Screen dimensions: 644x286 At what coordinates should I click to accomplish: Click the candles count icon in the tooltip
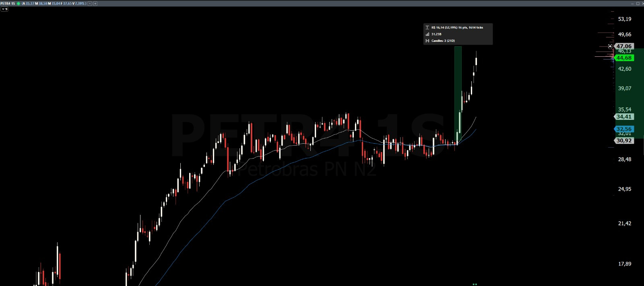pos(427,41)
